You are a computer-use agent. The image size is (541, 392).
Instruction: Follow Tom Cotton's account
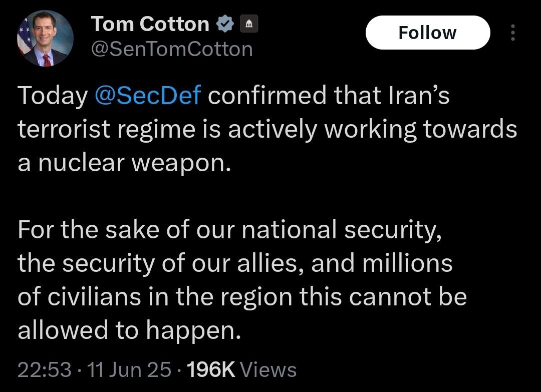(x=427, y=33)
